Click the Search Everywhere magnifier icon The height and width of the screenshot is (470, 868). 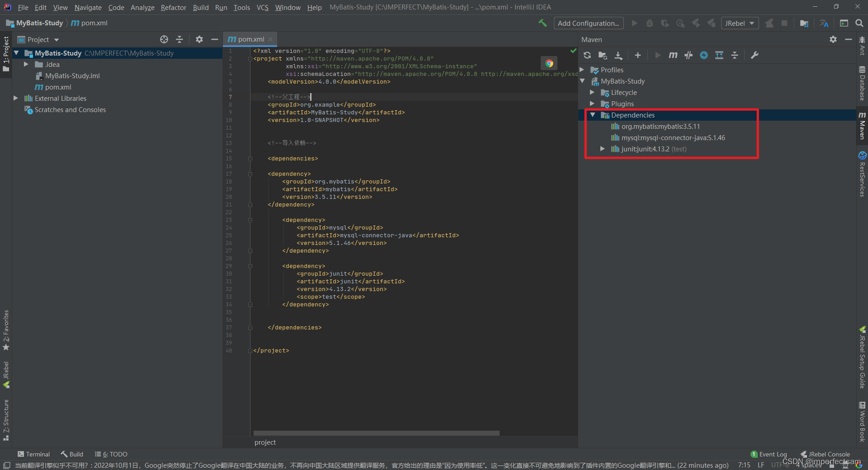click(859, 23)
